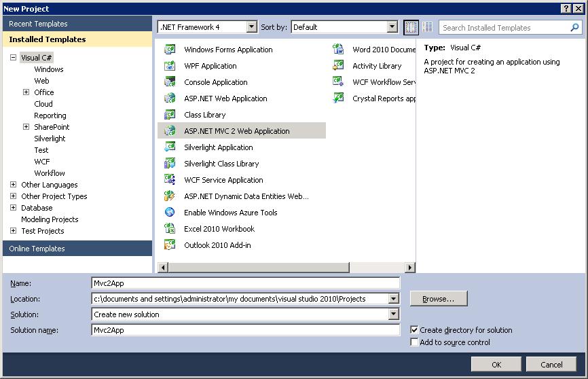
Task: Select the Silverlight category in tree
Action: tap(50, 139)
